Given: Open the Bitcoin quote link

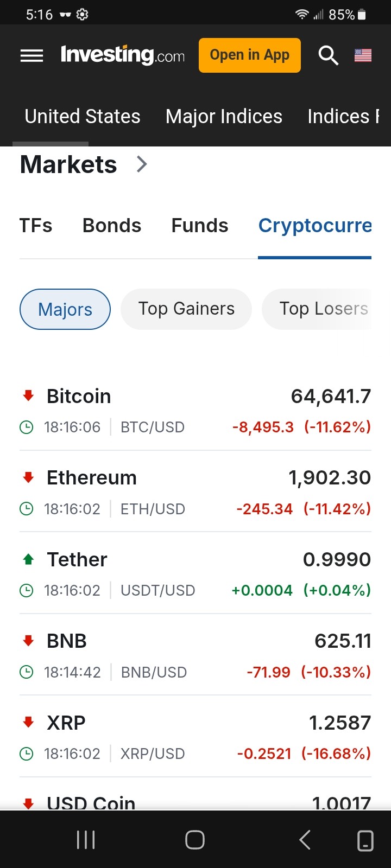Looking at the screenshot, I should (79, 397).
